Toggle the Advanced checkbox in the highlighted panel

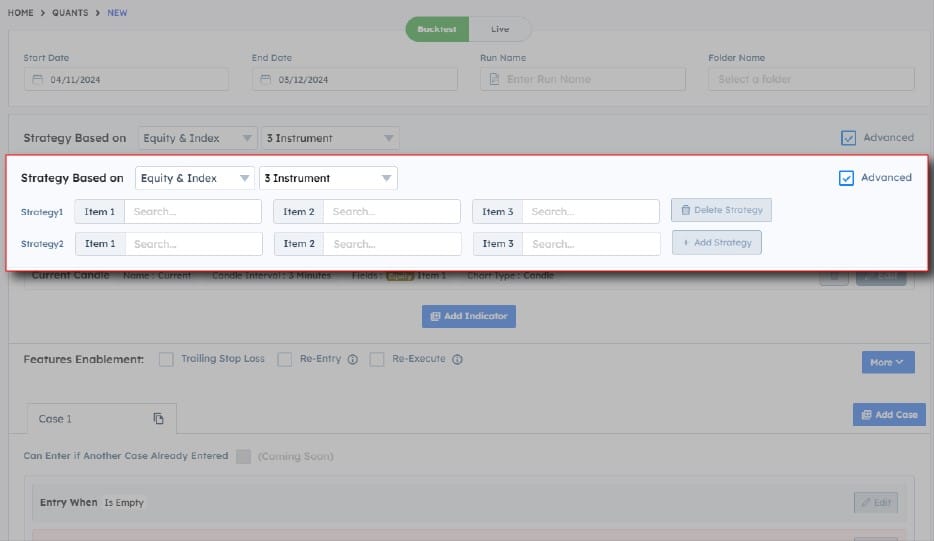(846, 178)
